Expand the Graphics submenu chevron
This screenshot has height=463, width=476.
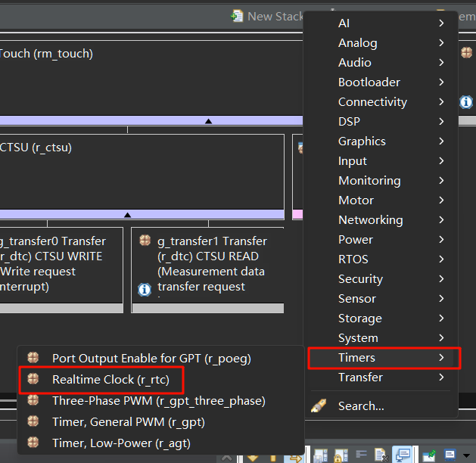[441, 141]
